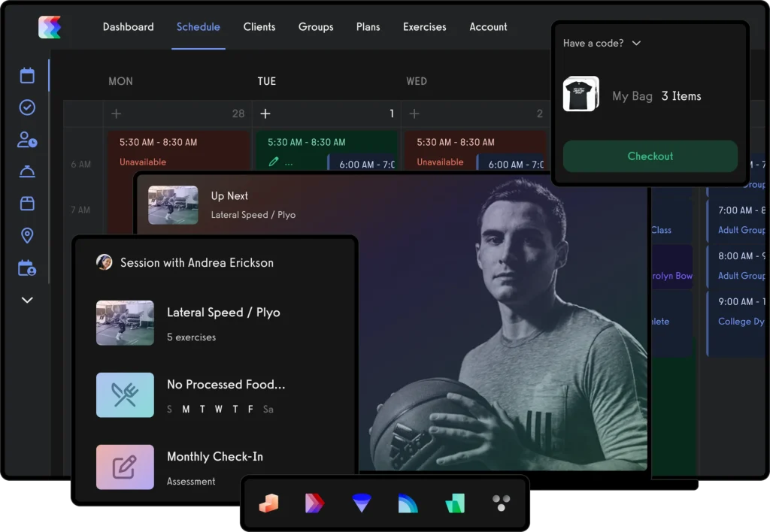
Task: Select the package box sidebar icon
Action: (27, 204)
